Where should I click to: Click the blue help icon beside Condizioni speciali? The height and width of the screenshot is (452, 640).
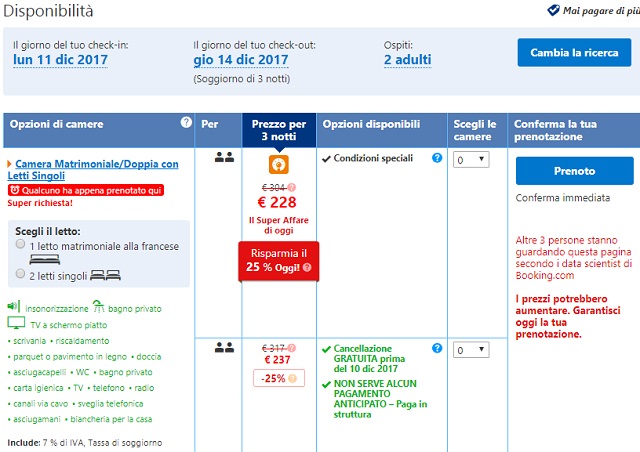[437, 158]
